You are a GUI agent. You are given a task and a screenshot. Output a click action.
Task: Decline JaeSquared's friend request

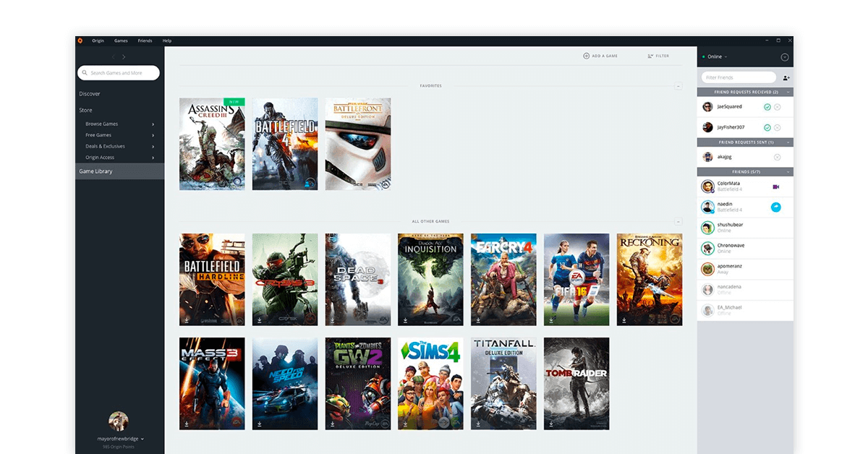pyautogui.click(x=778, y=107)
